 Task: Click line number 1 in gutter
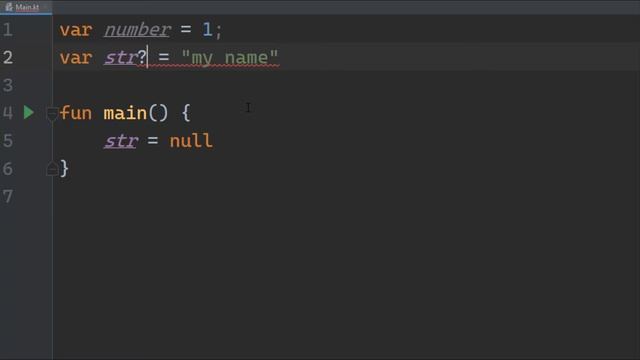8,30
